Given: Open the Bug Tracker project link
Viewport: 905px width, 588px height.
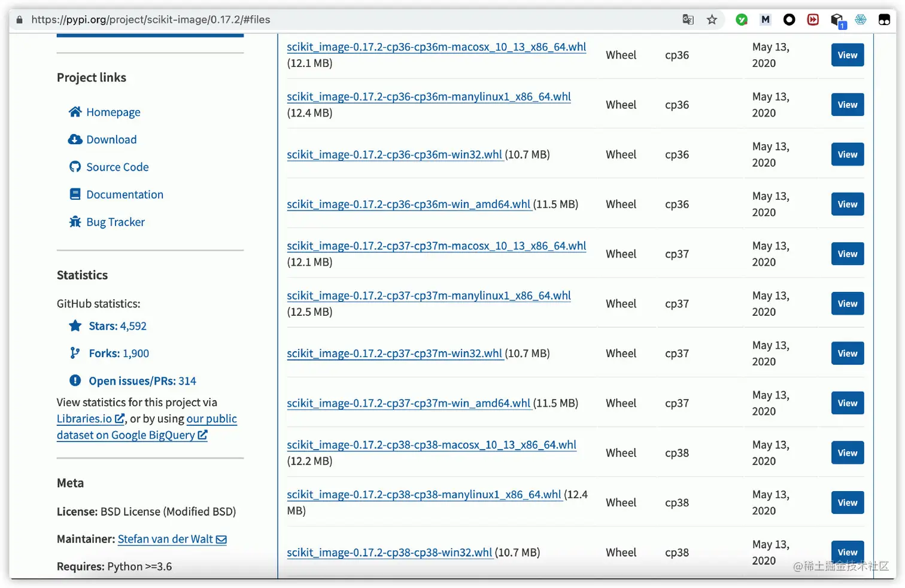Looking at the screenshot, I should click(116, 222).
